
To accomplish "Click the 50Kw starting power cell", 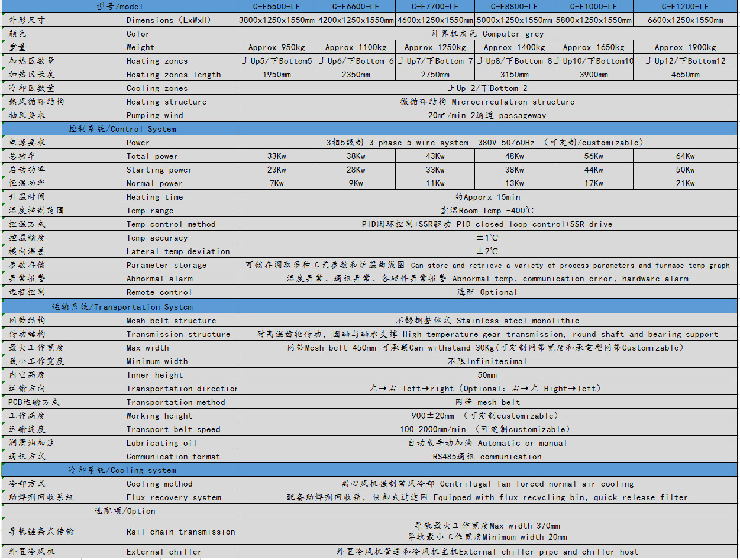I will pos(685,170).
